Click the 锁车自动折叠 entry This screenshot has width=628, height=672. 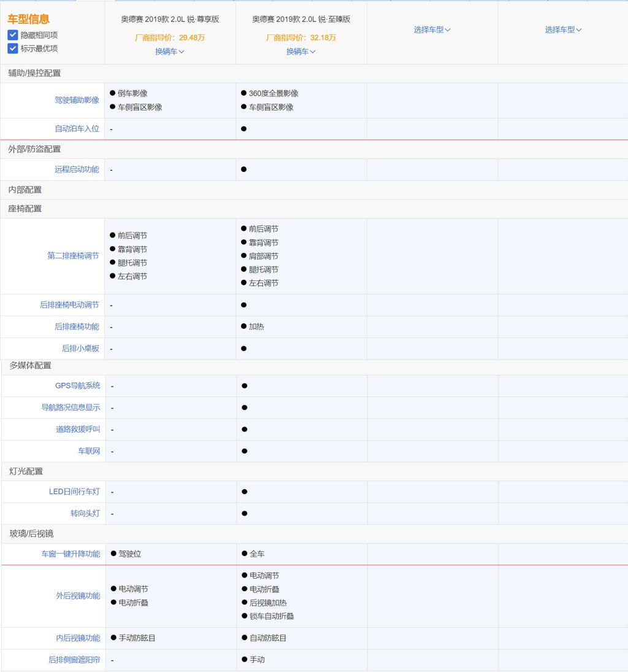click(272, 616)
